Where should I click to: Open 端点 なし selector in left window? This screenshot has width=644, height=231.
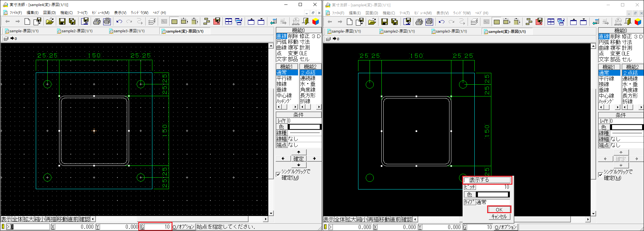pyautogui.click(x=304, y=145)
